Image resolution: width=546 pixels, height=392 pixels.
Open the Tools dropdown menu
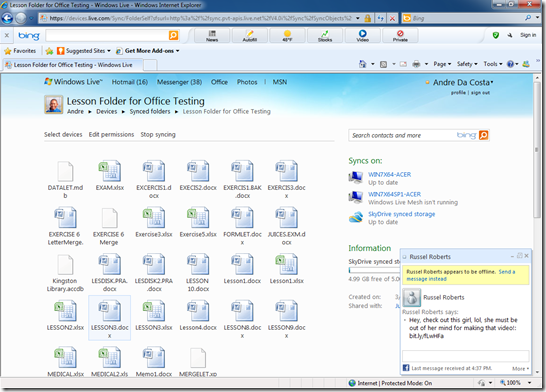[493, 64]
